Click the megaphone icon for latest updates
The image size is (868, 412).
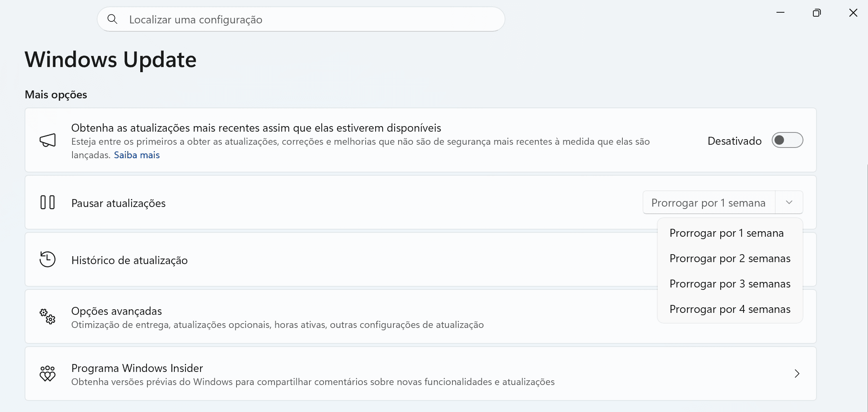(48, 140)
